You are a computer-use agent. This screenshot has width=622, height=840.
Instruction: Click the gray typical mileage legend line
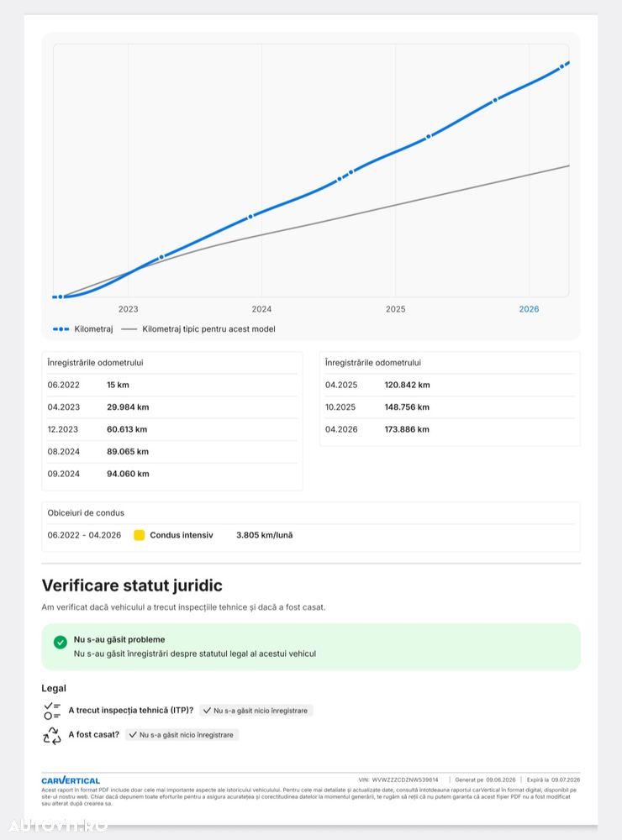pyautogui.click(x=129, y=329)
